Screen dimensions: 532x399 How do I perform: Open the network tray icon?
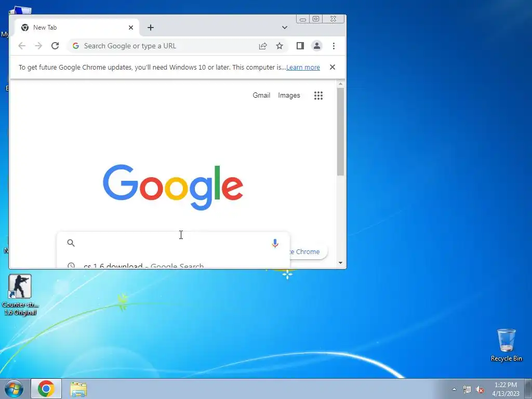click(x=467, y=390)
